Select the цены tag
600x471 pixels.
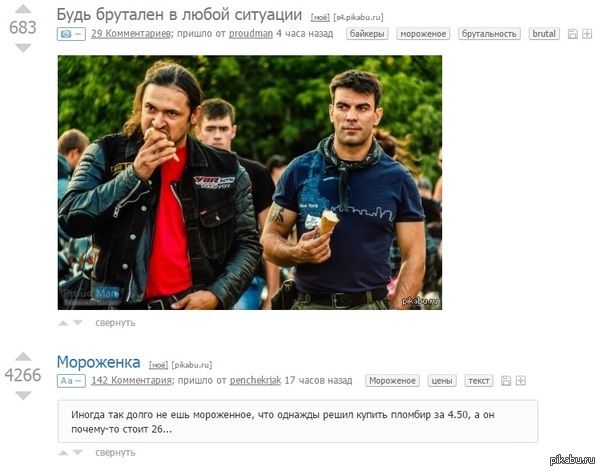pos(442,381)
